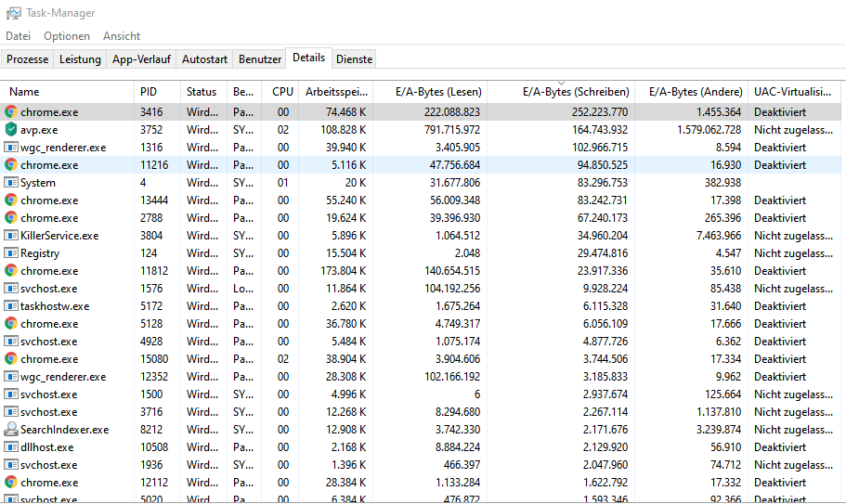Open the Datei menu

pos(18,36)
